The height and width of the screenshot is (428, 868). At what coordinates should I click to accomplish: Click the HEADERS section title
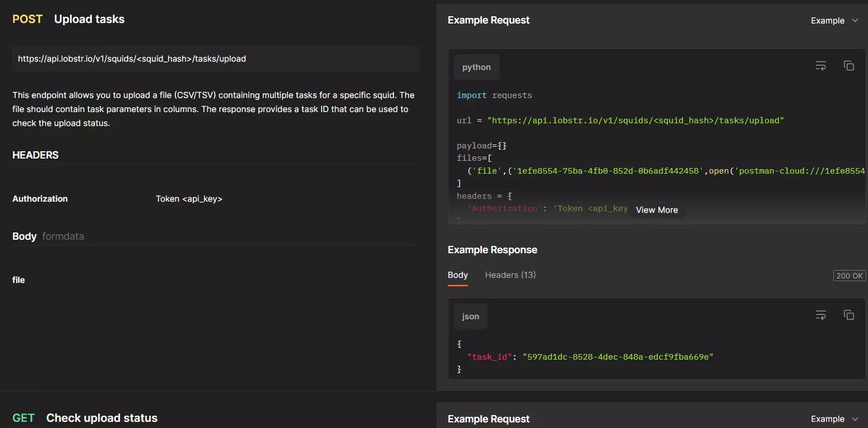point(35,155)
